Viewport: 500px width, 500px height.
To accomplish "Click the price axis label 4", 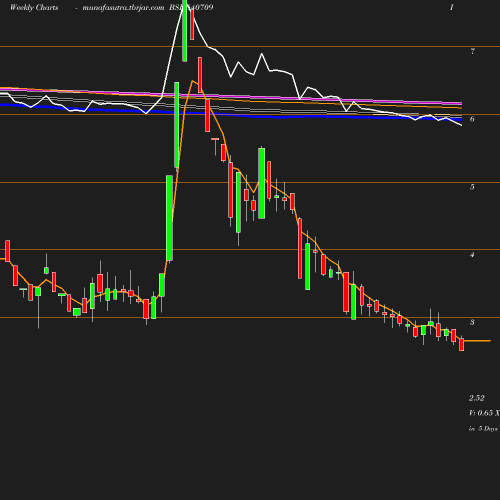I will pyautogui.click(x=472, y=255).
